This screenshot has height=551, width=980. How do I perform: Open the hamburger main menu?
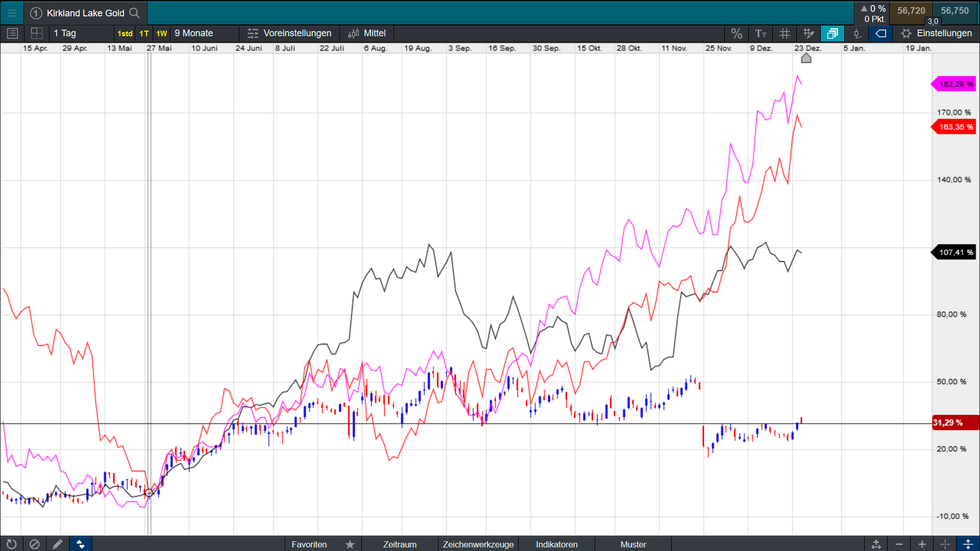click(x=12, y=13)
